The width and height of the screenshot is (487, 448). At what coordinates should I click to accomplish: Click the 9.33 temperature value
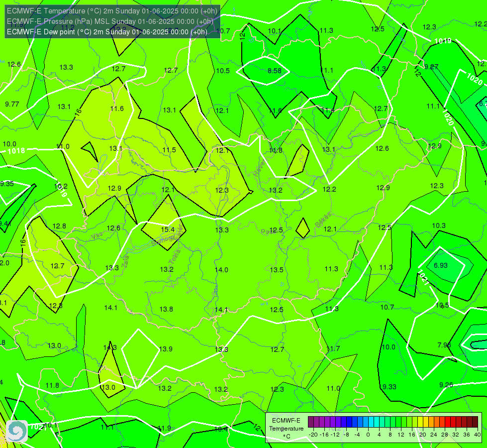click(389, 387)
